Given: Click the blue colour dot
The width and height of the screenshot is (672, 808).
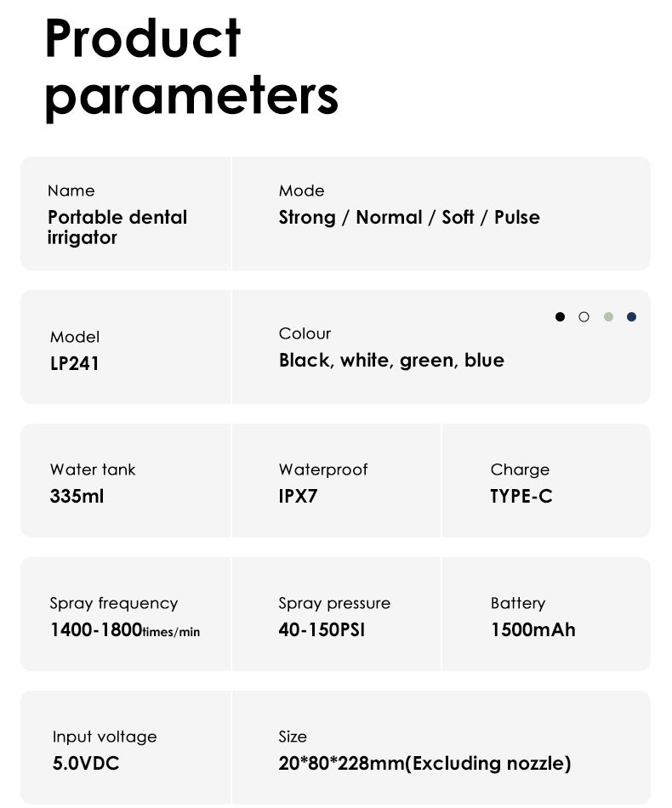Looking at the screenshot, I should (631, 316).
